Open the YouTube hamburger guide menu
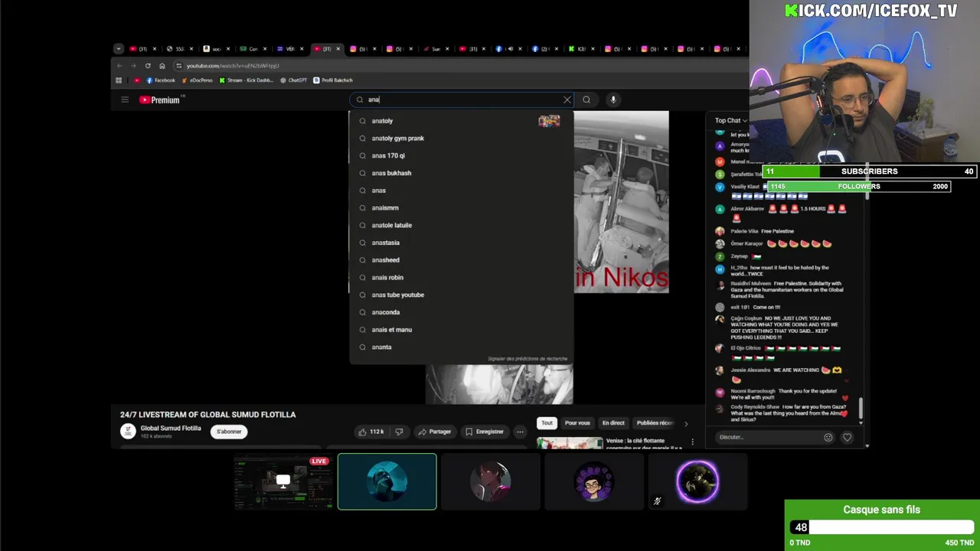The width and height of the screenshot is (980, 551). click(125, 99)
